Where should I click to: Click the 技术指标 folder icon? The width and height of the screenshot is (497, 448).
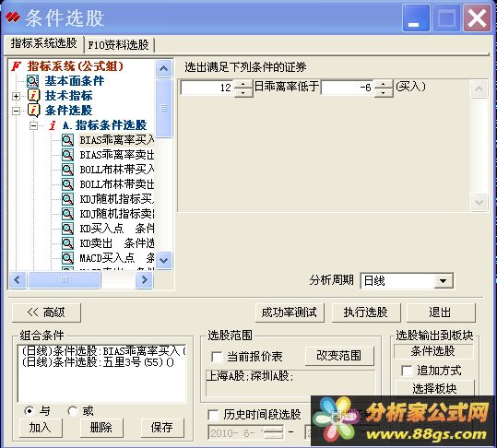point(33,95)
